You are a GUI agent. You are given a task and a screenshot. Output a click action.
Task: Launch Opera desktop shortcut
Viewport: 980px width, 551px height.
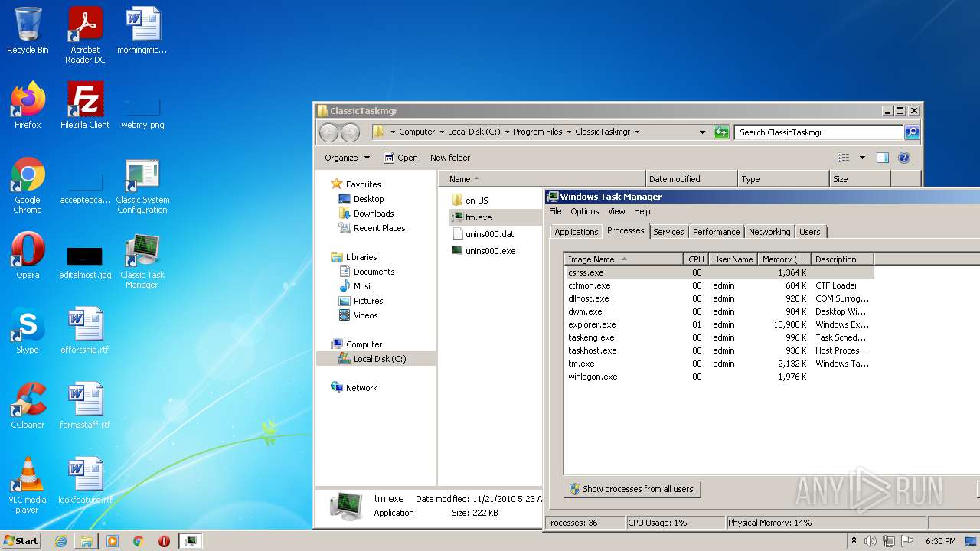pos(28,256)
